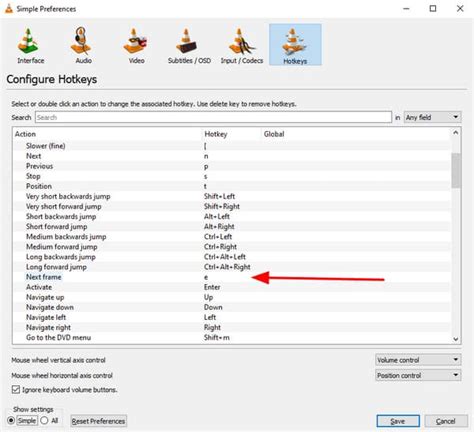Click the Shift+m hotkey cell

point(217,337)
